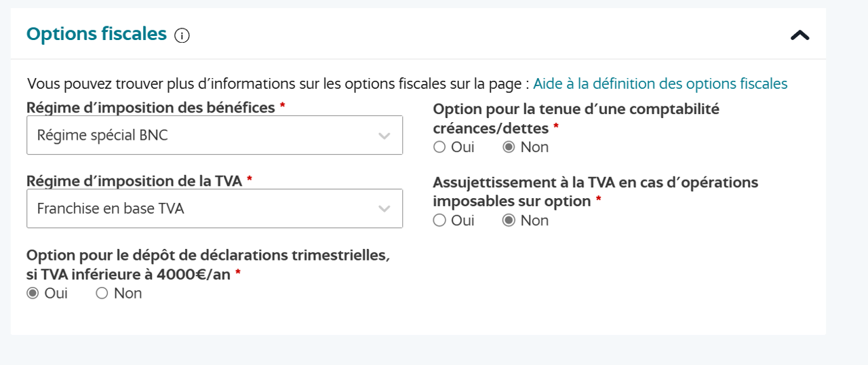Click the chevron arrow in the TVA regime dropdown
This screenshot has width=868, height=365.
(384, 209)
